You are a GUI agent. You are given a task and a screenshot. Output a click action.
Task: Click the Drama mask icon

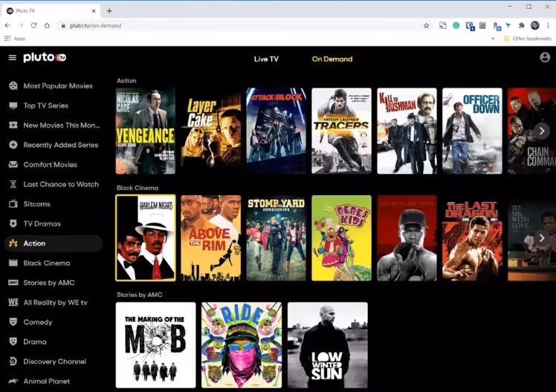click(x=13, y=342)
